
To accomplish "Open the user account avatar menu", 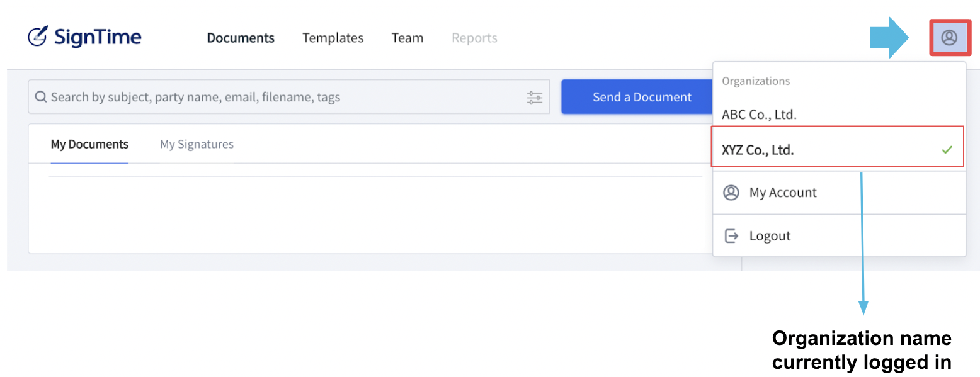I will (x=949, y=38).
